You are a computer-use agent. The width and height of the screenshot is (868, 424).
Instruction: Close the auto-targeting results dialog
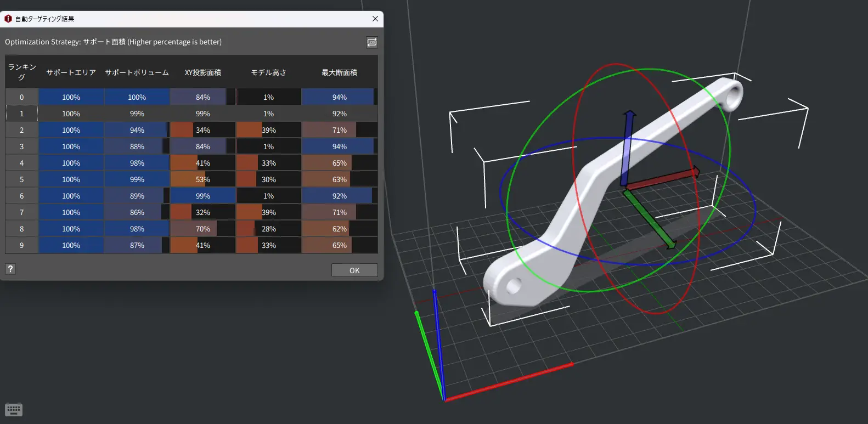click(x=375, y=19)
